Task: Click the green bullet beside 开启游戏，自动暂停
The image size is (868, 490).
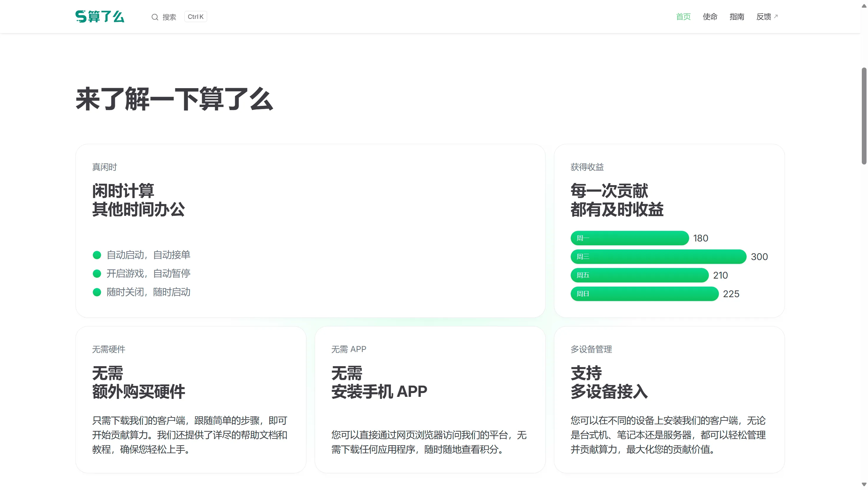Action: tap(97, 274)
